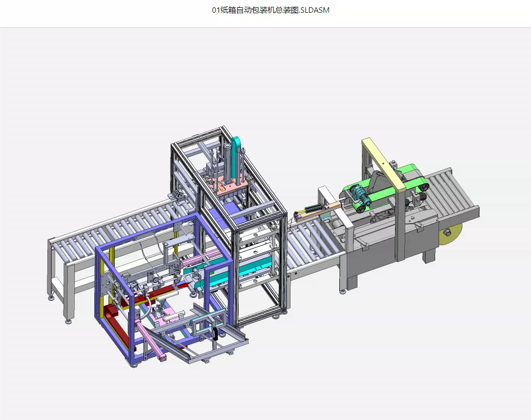Click the file title 01纸箱自动包装机总装图.SLDASM
The image size is (531, 420).
[270, 10]
